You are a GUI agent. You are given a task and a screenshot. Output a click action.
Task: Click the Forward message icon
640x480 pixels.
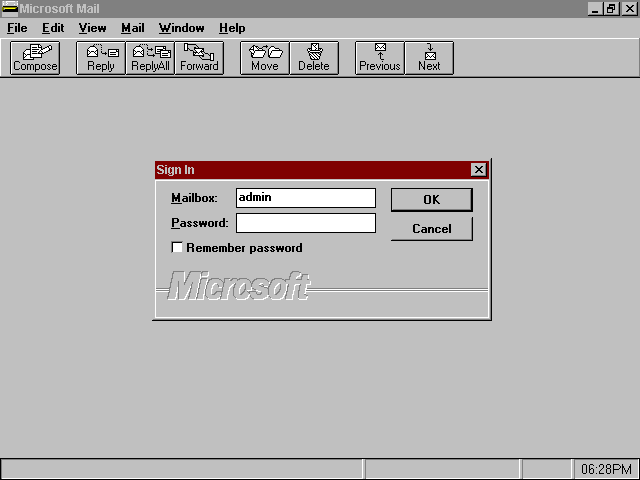(x=199, y=57)
